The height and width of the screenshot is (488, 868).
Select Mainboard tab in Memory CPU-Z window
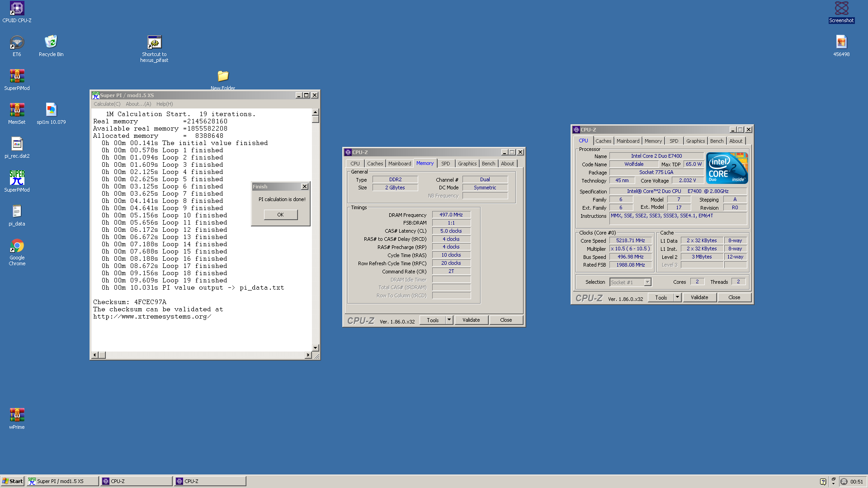400,164
